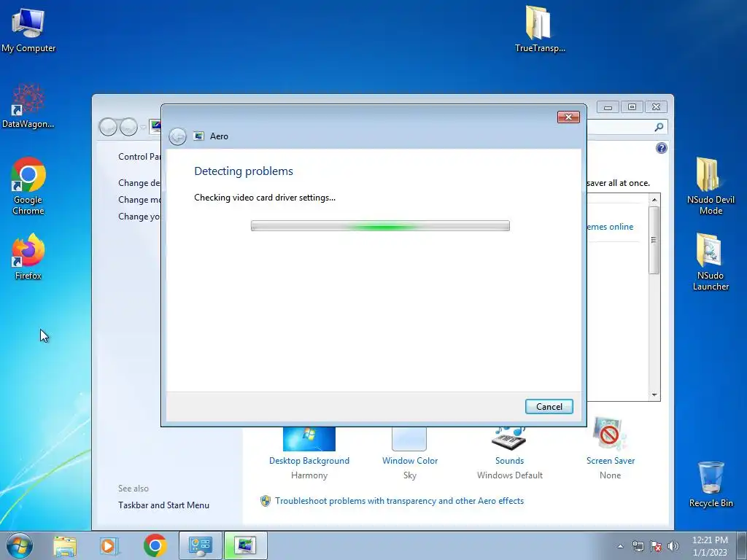This screenshot has width=747, height=560.
Task: Open Personalization help question mark icon
Action: (x=661, y=148)
